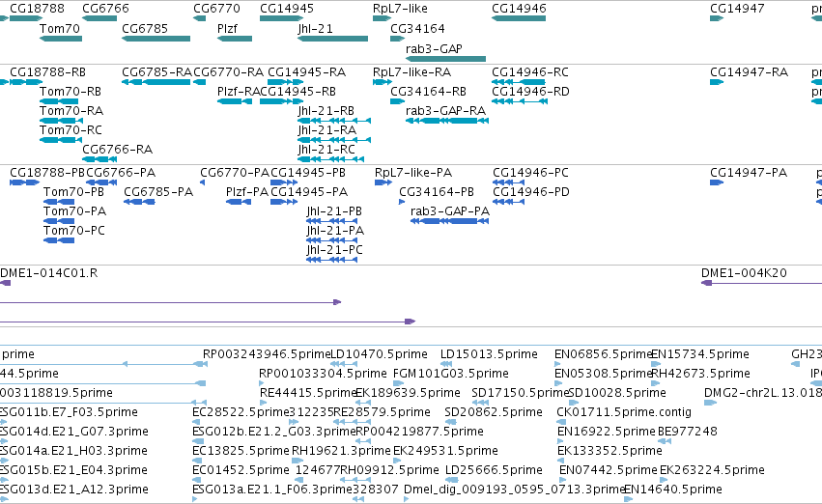Open protein RpL7-like-PA

pyautogui.click(x=383, y=182)
